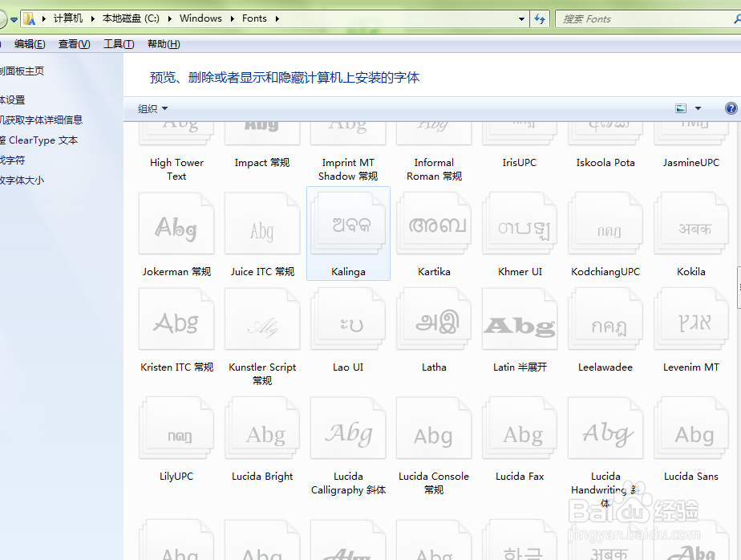Open the find character link
This screenshot has height=560, width=741.
click(12, 160)
